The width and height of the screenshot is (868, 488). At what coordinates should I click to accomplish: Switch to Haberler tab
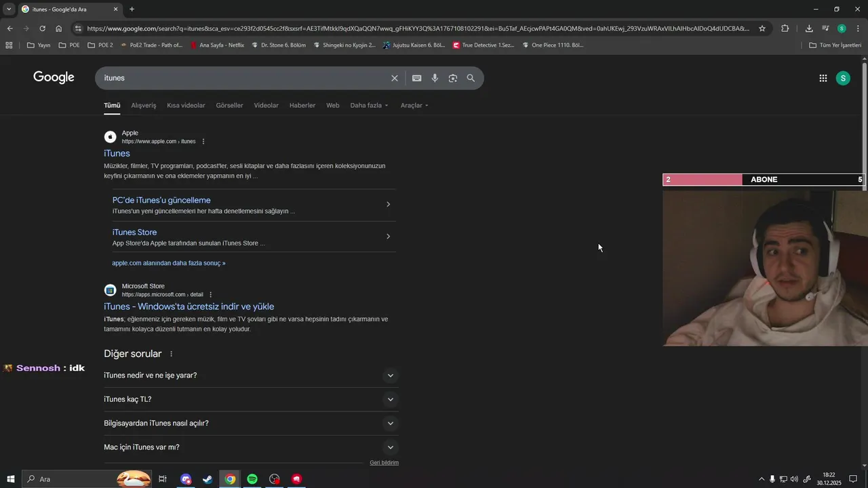pyautogui.click(x=302, y=106)
